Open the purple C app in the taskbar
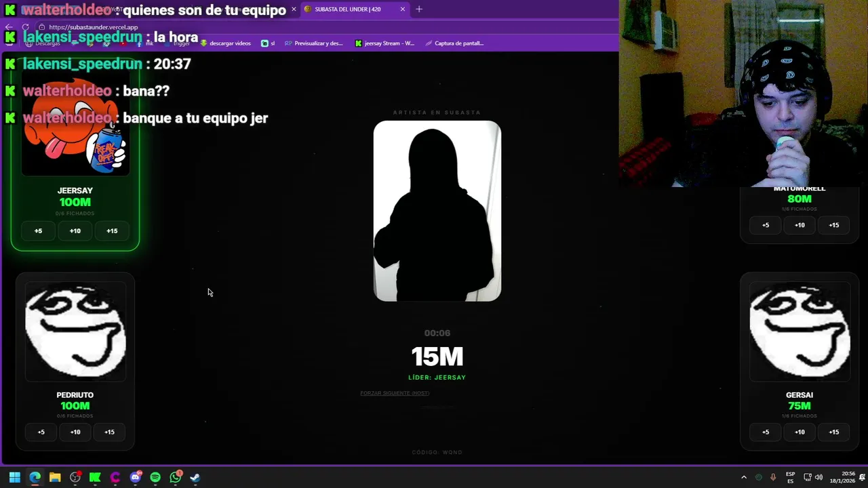Screen dimensions: 868x488 (115, 477)
